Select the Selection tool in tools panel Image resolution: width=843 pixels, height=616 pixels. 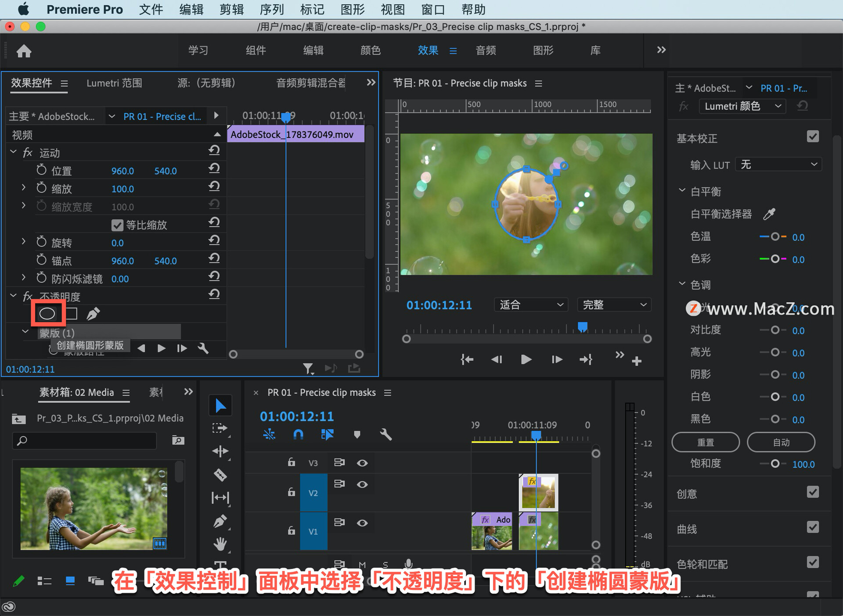pos(220,405)
